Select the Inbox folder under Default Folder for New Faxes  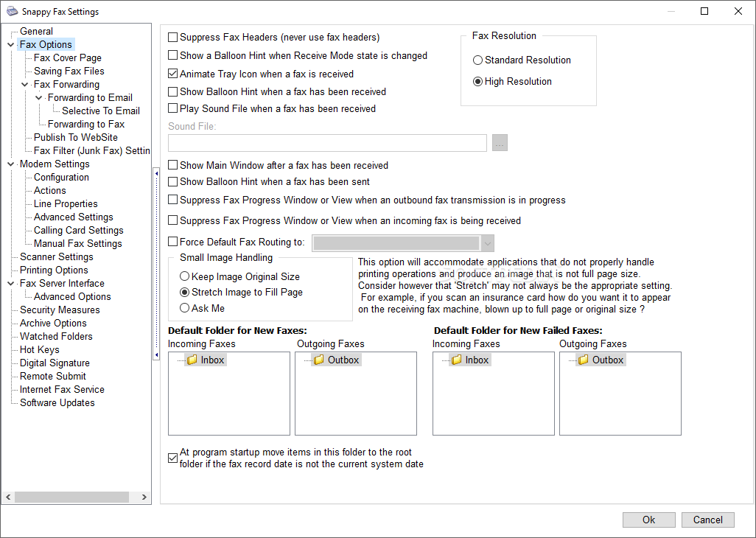point(206,360)
